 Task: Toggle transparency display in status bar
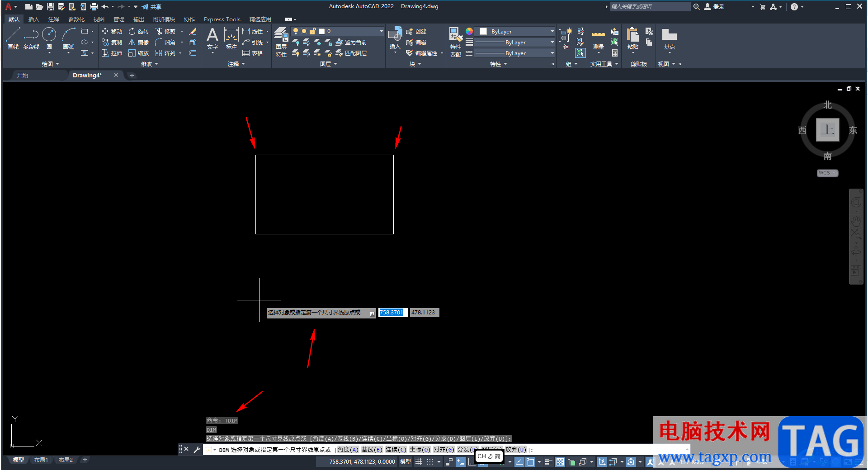tap(560, 462)
